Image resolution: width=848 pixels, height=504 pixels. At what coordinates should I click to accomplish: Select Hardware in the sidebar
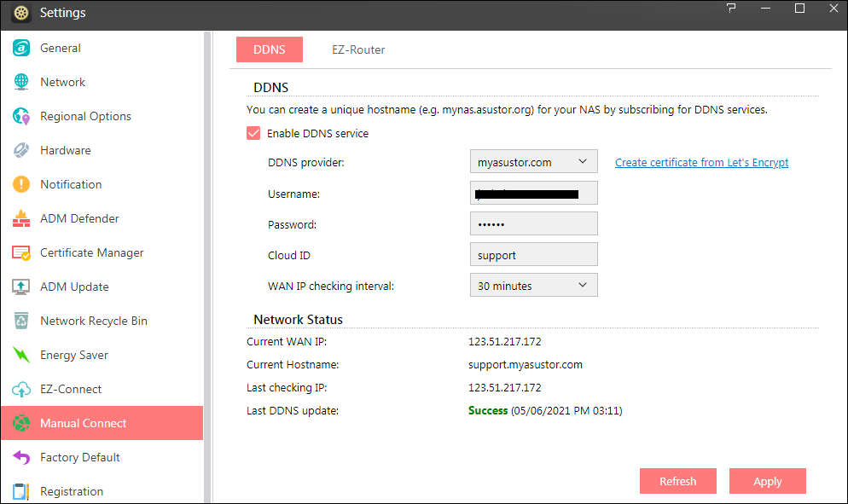pos(102,150)
